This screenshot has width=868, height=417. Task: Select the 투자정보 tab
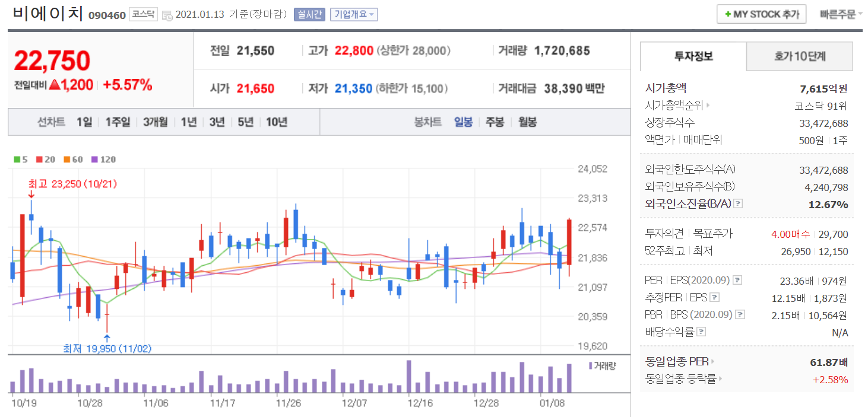pyautogui.click(x=693, y=56)
